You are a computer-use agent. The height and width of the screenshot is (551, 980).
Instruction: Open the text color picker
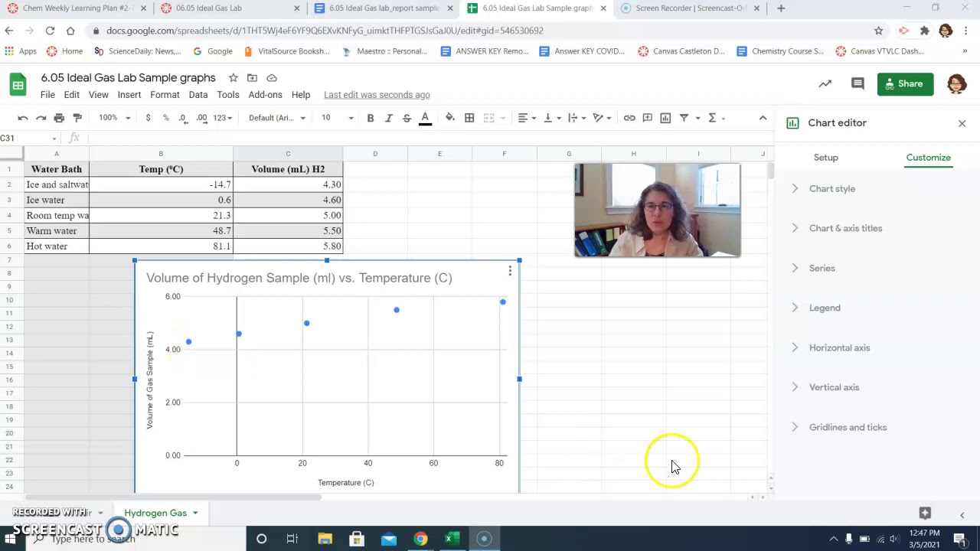[425, 118]
